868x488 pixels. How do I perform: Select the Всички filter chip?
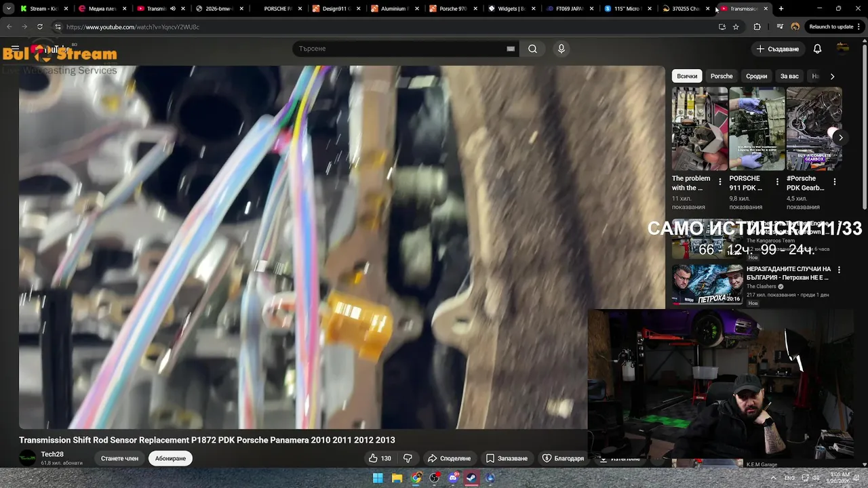tap(687, 77)
